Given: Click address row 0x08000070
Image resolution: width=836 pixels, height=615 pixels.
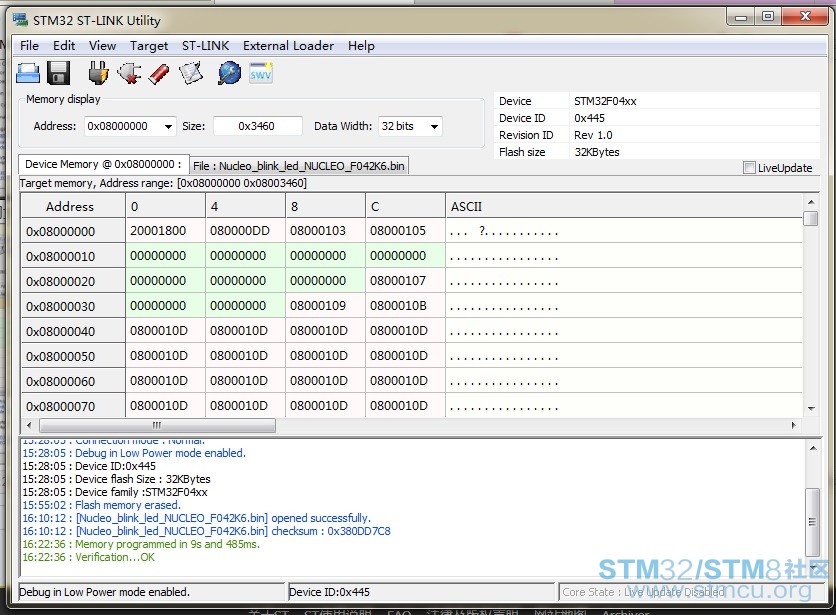Looking at the screenshot, I should tap(73, 406).
